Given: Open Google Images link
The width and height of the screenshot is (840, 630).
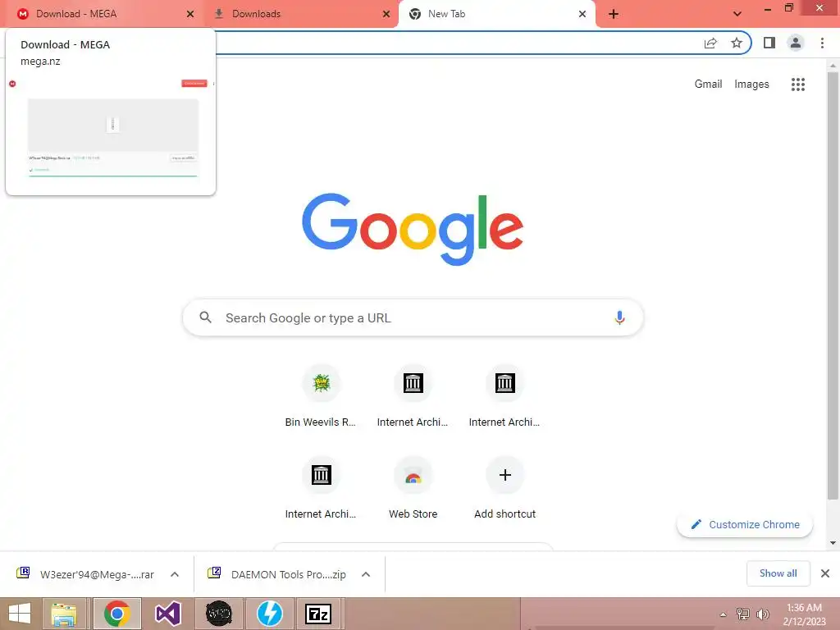Looking at the screenshot, I should 751,84.
